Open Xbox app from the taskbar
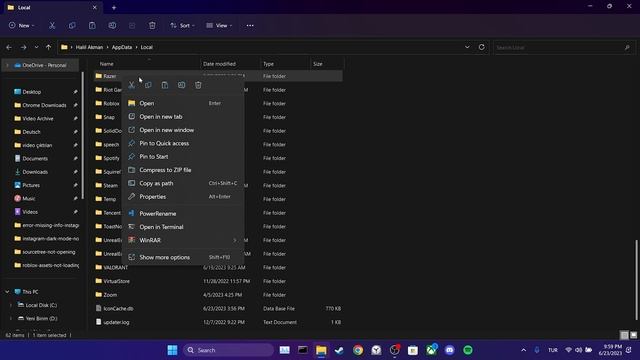This screenshot has height=360, width=640. pos(431,350)
